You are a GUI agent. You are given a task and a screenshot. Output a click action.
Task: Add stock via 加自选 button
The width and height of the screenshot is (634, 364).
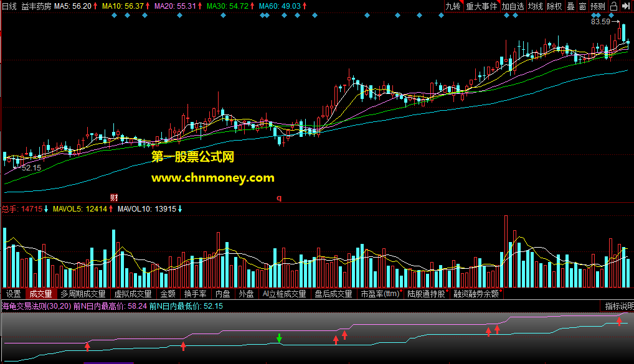[x=513, y=6]
